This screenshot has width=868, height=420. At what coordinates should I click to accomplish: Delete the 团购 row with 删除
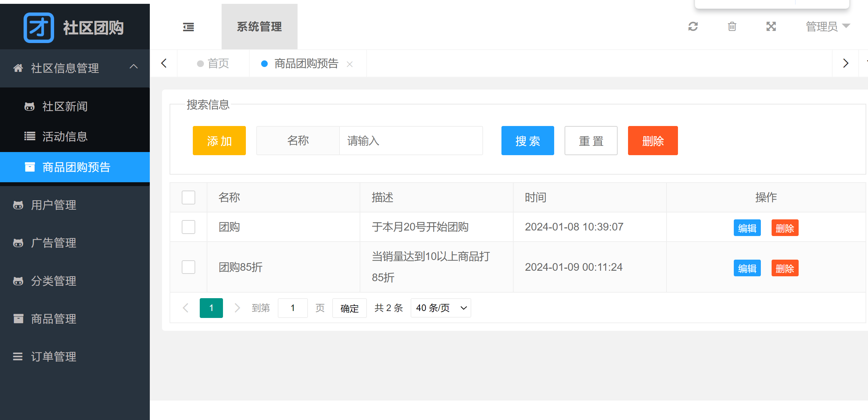[x=785, y=228]
